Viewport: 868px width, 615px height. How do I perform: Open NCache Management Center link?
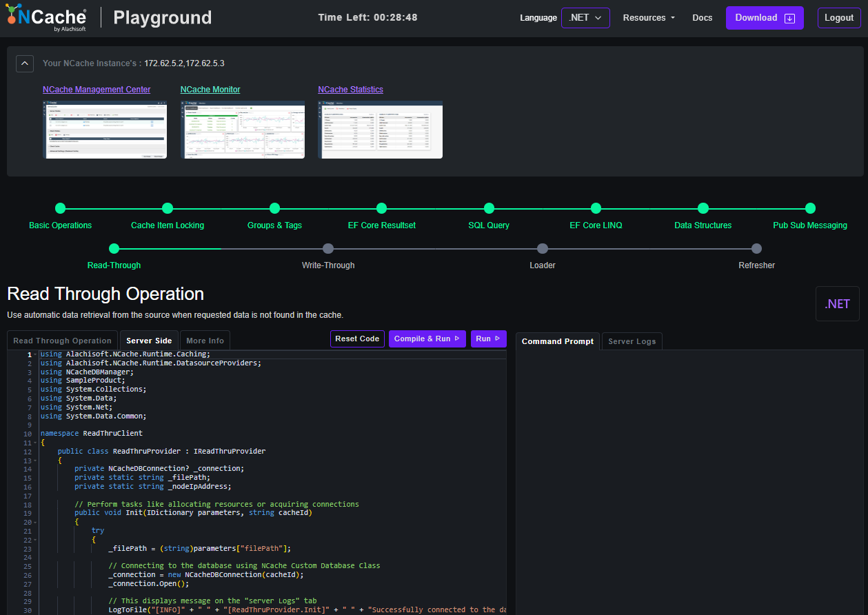click(x=97, y=90)
